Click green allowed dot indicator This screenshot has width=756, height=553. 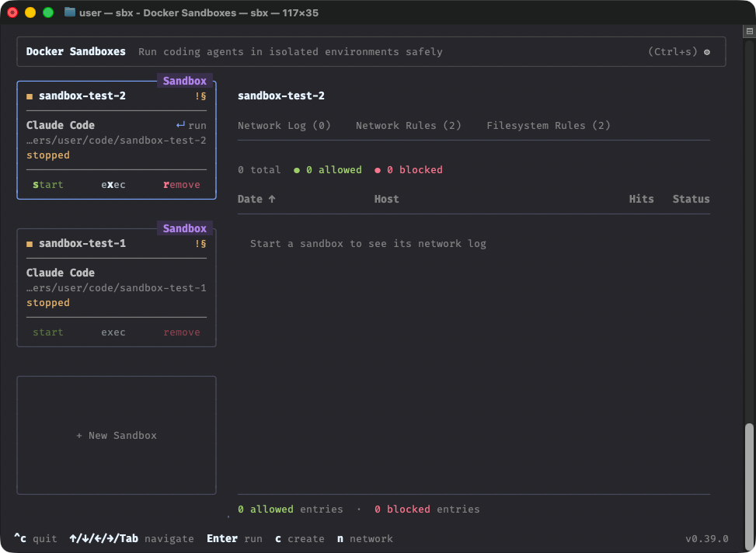(x=297, y=170)
